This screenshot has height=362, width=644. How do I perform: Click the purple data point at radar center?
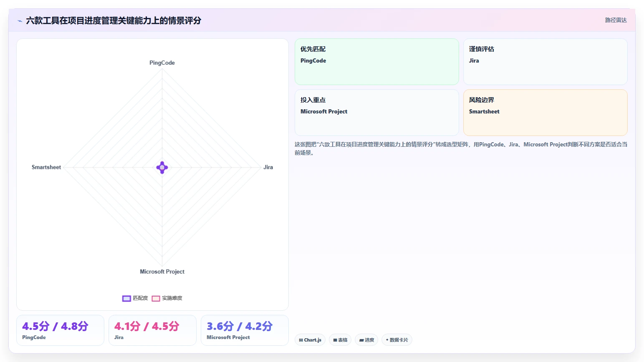click(x=162, y=168)
